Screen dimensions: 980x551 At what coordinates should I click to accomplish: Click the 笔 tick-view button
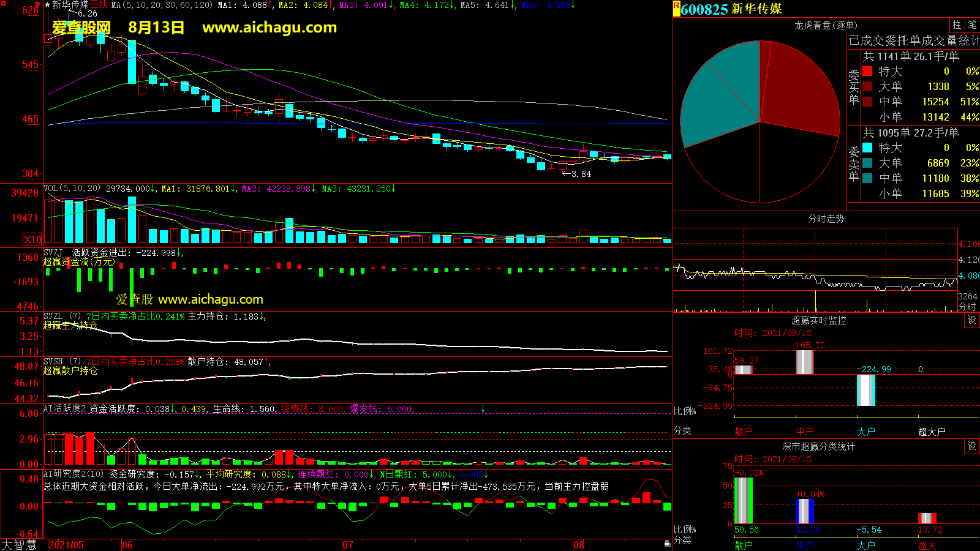(x=972, y=25)
